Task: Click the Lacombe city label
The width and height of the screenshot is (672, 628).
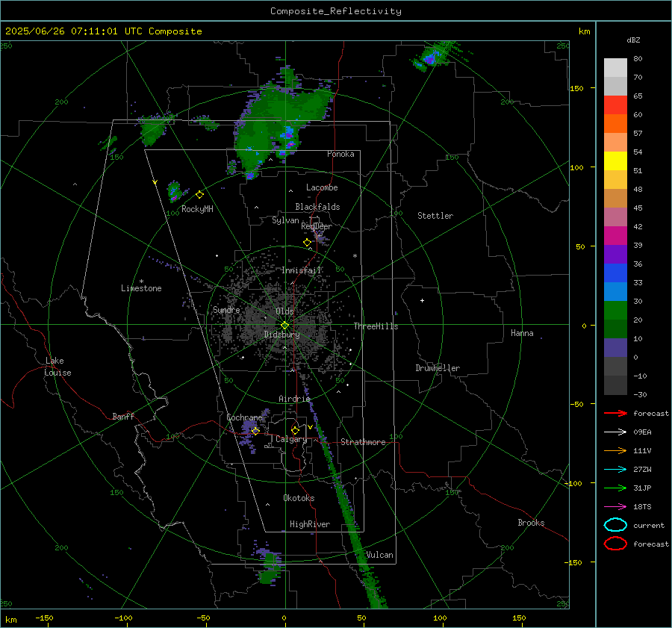Action: (x=322, y=187)
